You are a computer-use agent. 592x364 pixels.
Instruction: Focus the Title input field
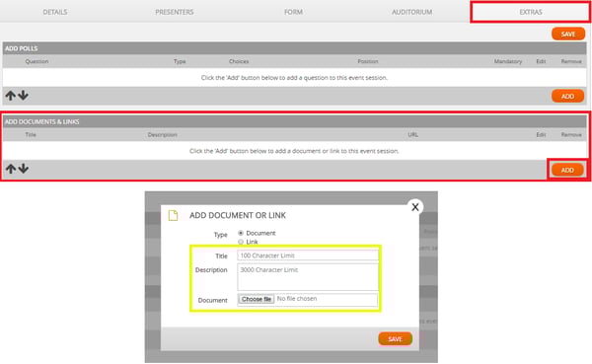308,255
